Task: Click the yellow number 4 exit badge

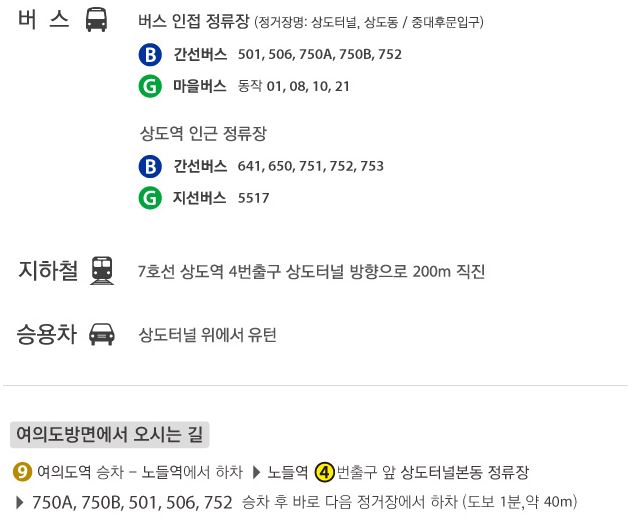Action: (325, 472)
